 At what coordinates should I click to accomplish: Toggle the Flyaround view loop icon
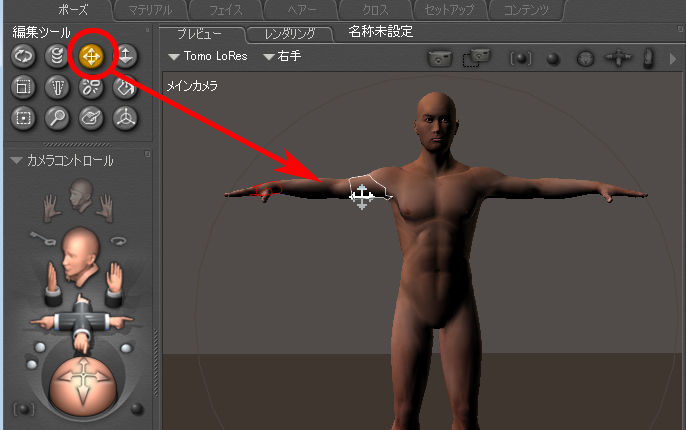point(119,241)
